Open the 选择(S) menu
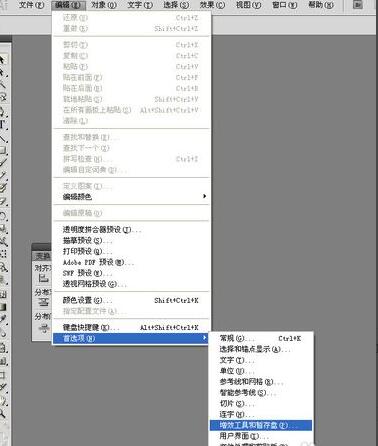Screen dimensions: 378x446 click(176, 5)
